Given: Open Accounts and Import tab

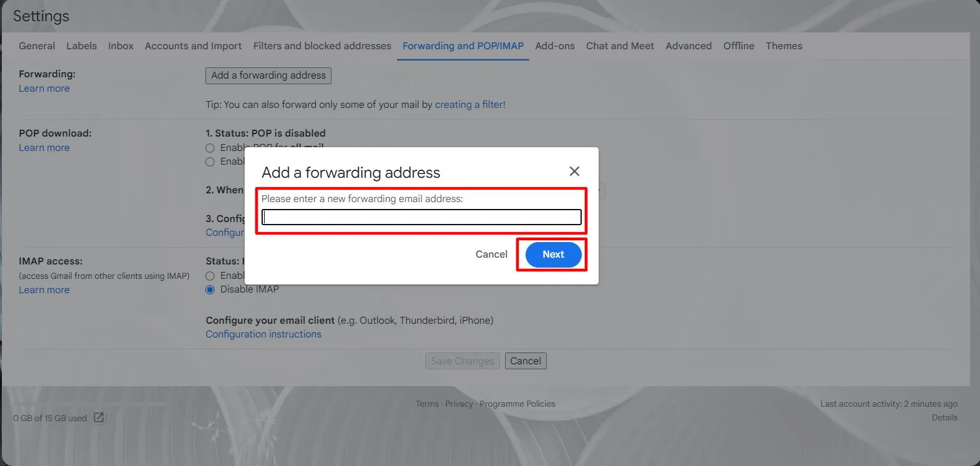Looking at the screenshot, I should tap(193, 46).
